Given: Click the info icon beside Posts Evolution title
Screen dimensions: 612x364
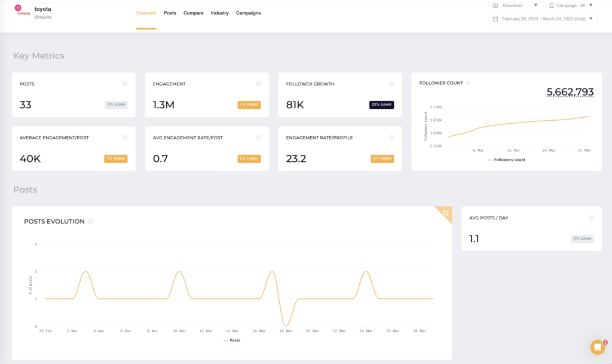Looking at the screenshot, I should click(90, 221).
